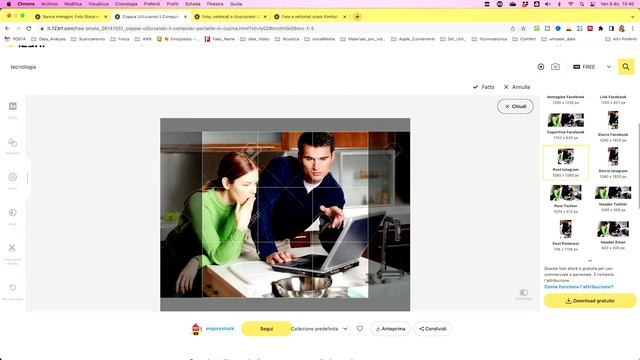640x360 pixels.
Task: Switch to the Banca Immagini Foto Stock tab
Action: (x=71, y=17)
